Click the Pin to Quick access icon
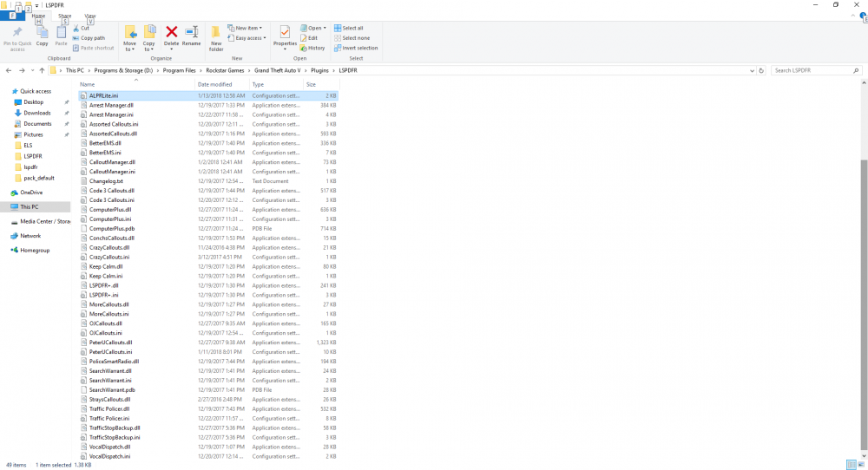 17,32
